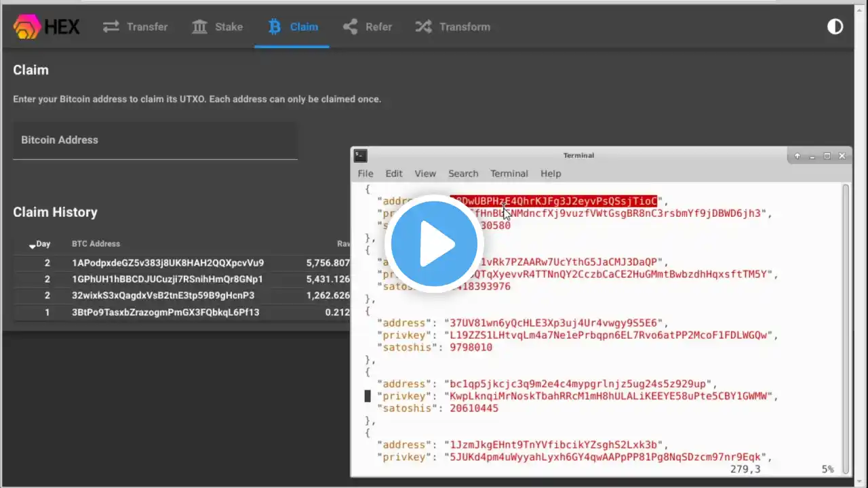Click address 1JzmJkgEHnt9TnYVfibcikYZsghS2Lxk3b in Terminal

pyautogui.click(x=553, y=445)
